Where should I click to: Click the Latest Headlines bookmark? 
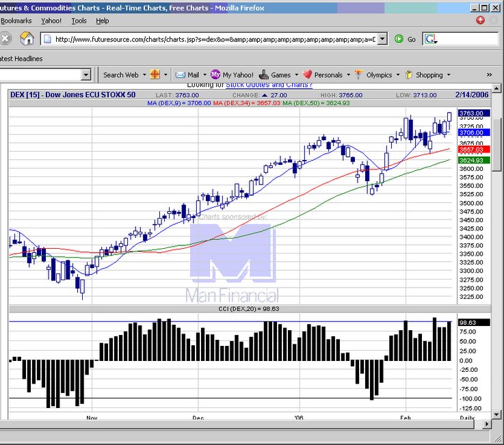[x=21, y=59]
